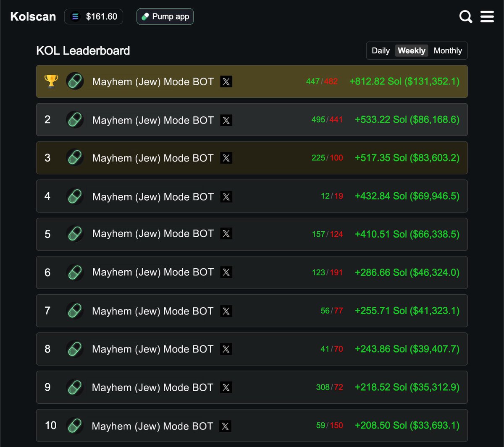Viewport: 504px width, 447px height.
Task: Click the 12/19 win-loss count
Action: 332,196
